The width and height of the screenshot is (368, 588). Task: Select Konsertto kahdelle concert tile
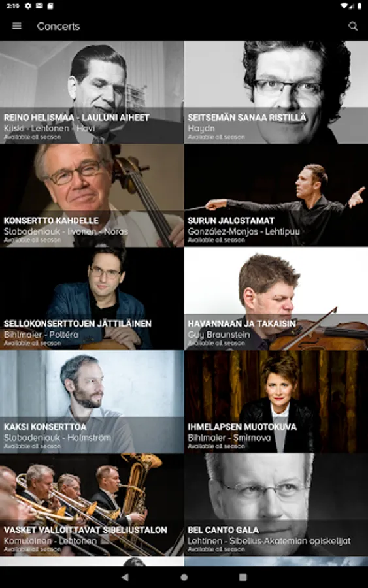point(92,195)
